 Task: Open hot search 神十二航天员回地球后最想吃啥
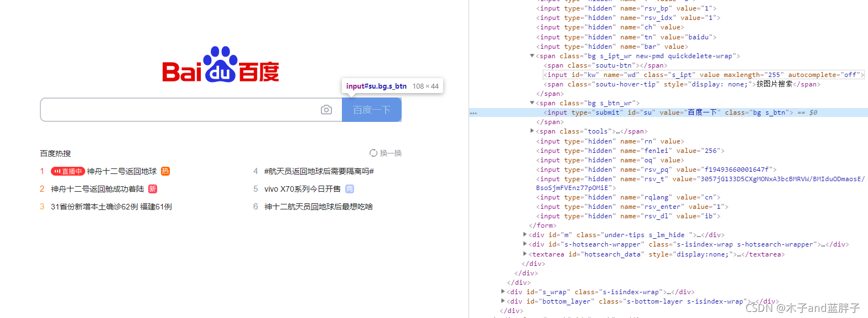pyautogui.click(x=319, y=207)
